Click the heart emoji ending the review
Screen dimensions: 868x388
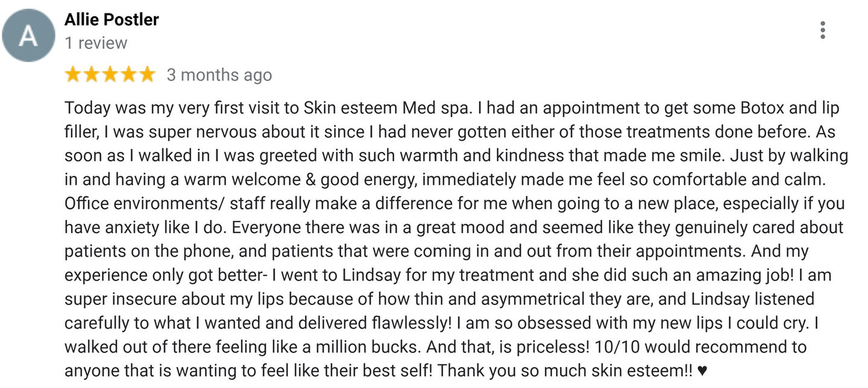click(702, 371)
